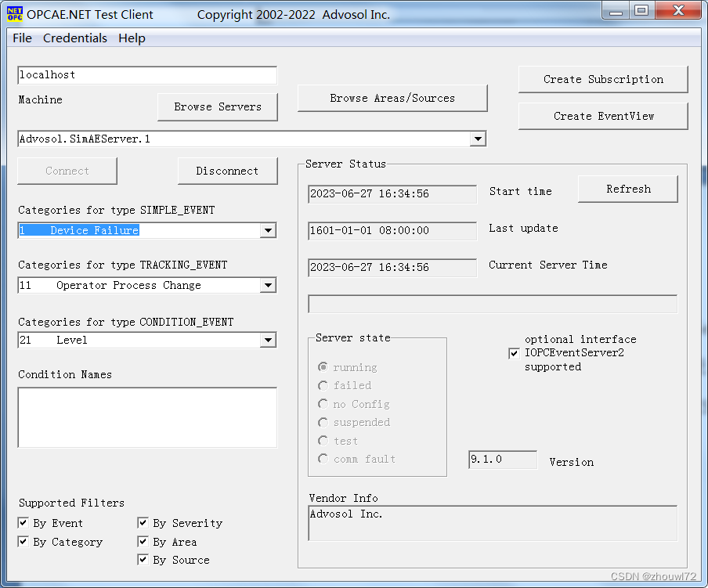Image resolution: width=708 pixels, height=588 pixels.
Task: Click the Current Server Time field
Action: click(392, 268)
